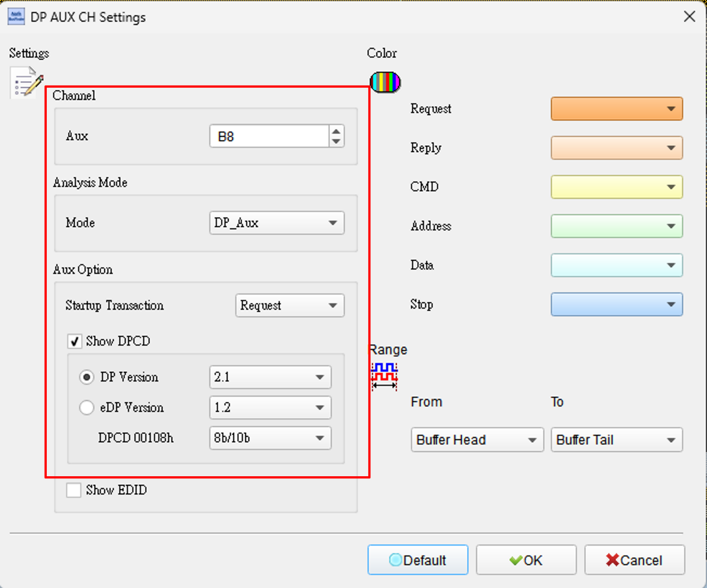Decrement the Aux channel spinner down arrow
707x588 pixels.
tap(336, 142)
